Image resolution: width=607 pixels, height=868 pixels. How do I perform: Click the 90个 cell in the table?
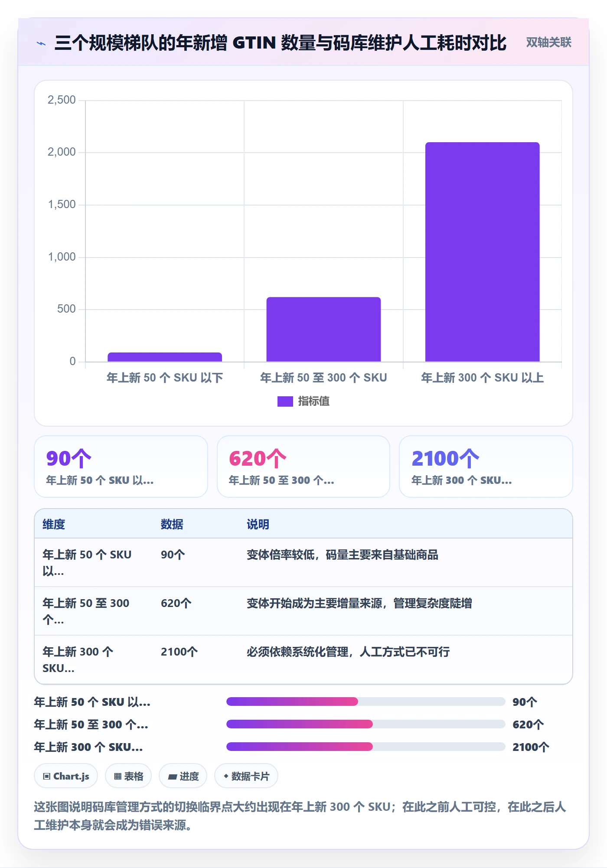[x=173, y=555]
